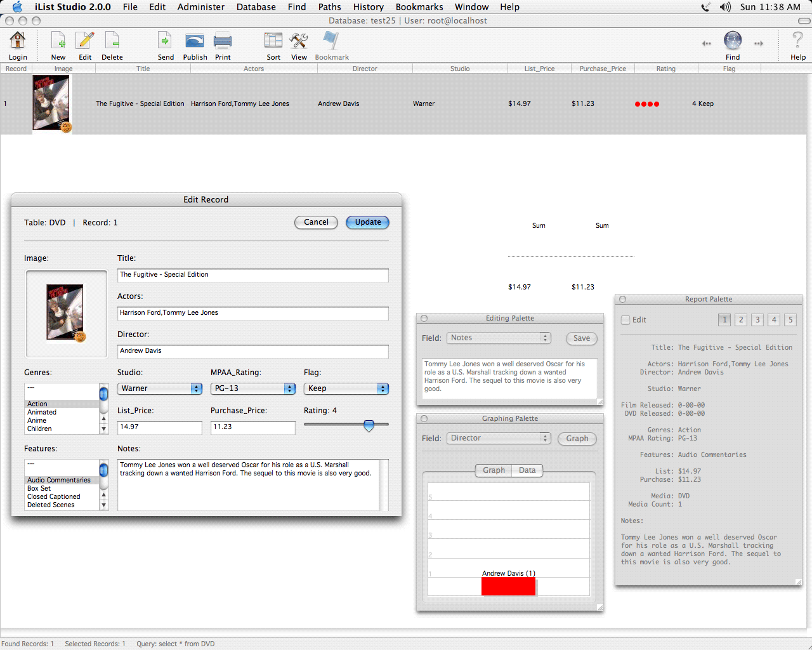Click the Find globe icon
Screen dimensions: 812x650
click(x=733, y=41)
